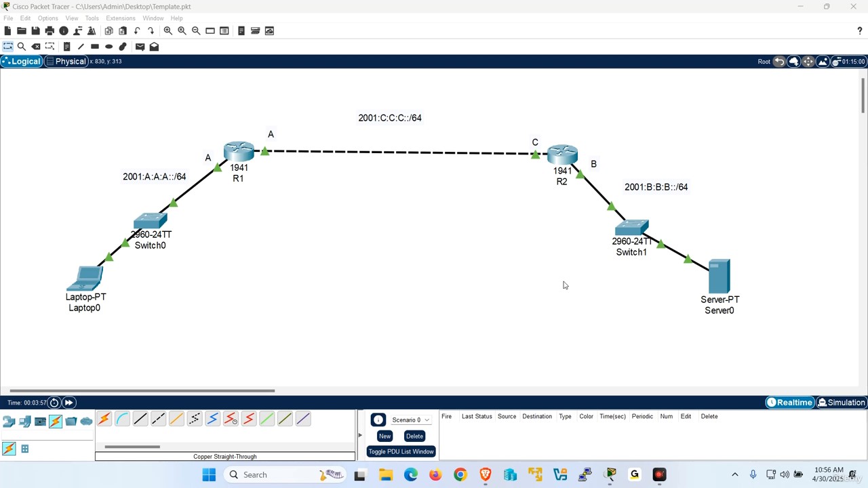This screenshot has width=868, height=488.
Task: Reset the workspace zoom level
Action: coord(182,30)
